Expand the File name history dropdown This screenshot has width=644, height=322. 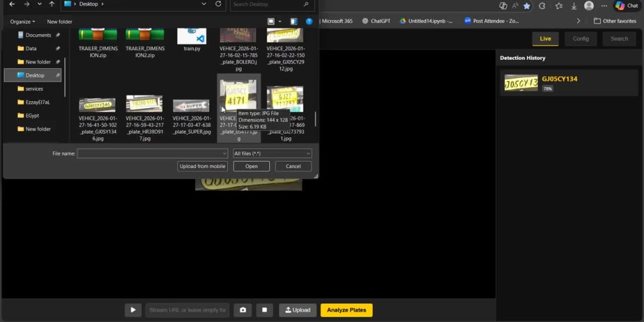tap(224, 153)
